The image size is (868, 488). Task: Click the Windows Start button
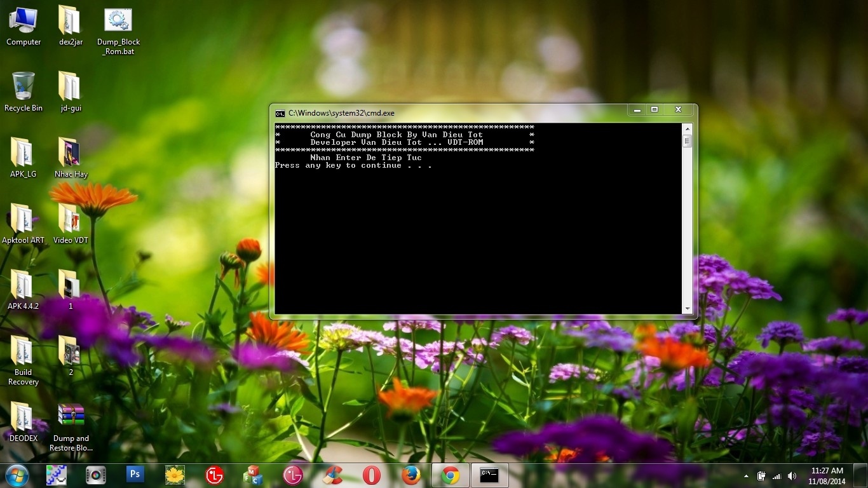[17, 475]
